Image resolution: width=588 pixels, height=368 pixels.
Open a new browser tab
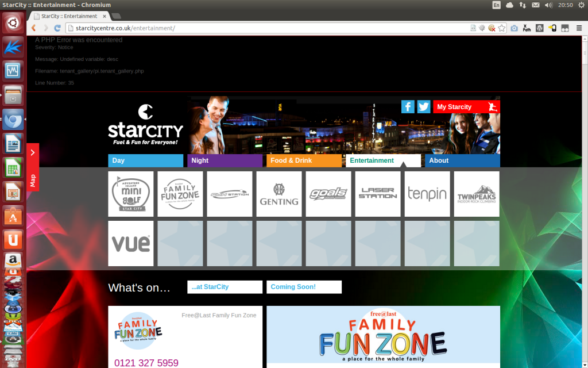point(116,16)
